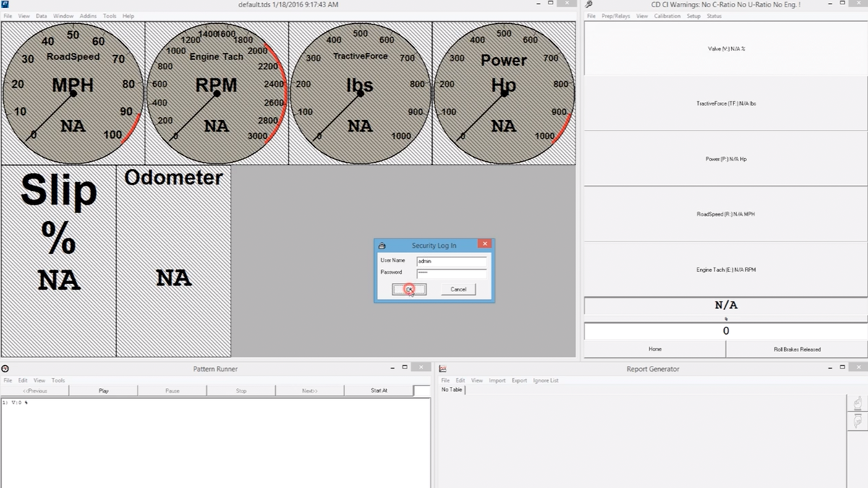This screenshot has height=488, width=868.
Task: Click the Security Log In dialog title icon
Action: tap(382, 246)
